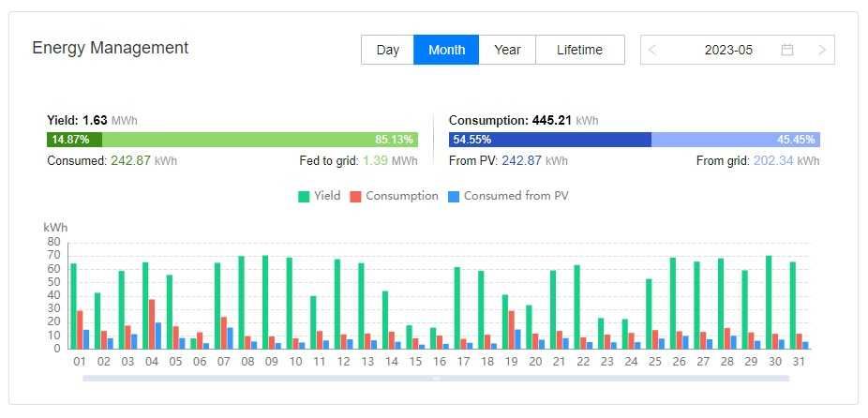Click the red Consumption bar for day 04
Viewport: 868px width, 418px height.
[152, 324]
